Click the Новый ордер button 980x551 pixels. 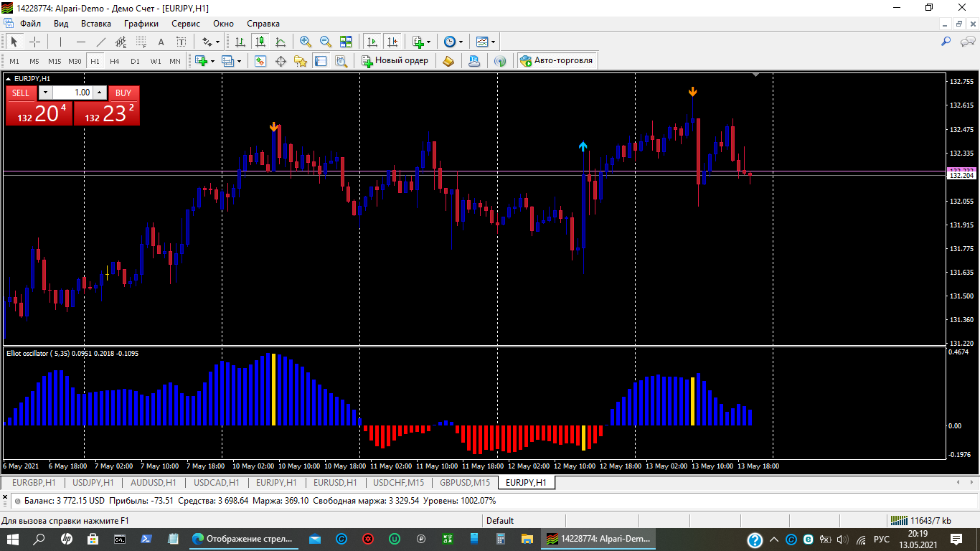[395, 61]
